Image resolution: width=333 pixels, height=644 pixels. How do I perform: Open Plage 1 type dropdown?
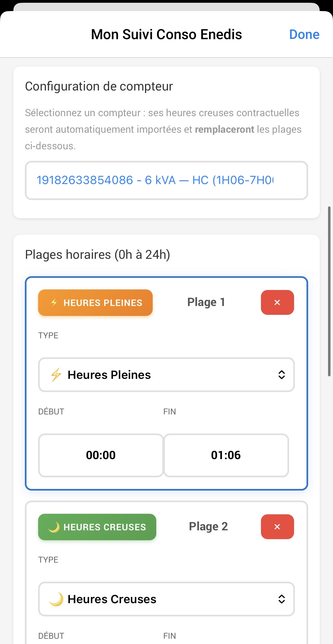(166, 375)
